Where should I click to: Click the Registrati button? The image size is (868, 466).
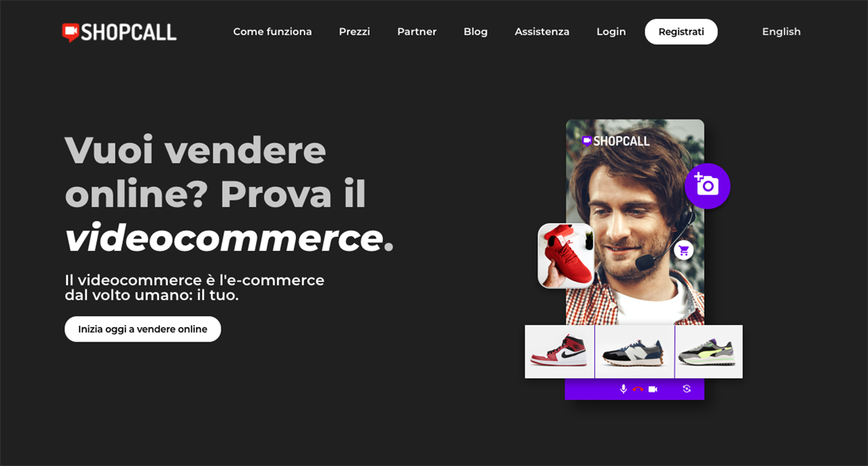tap(681, 32)
